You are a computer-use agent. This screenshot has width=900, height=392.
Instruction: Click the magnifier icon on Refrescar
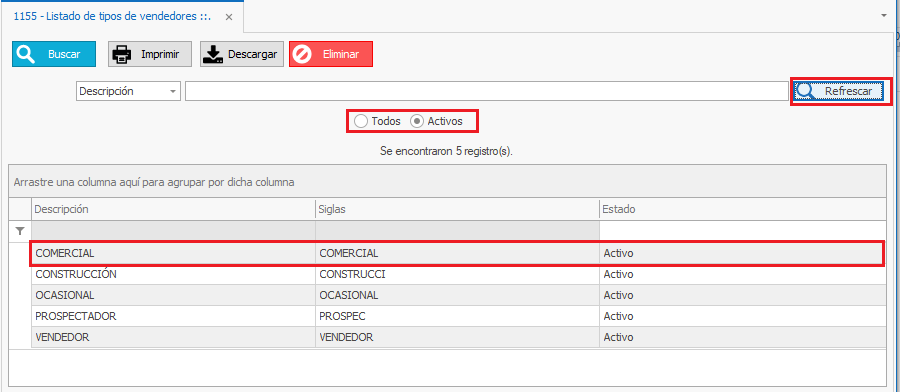click(806, 91)
